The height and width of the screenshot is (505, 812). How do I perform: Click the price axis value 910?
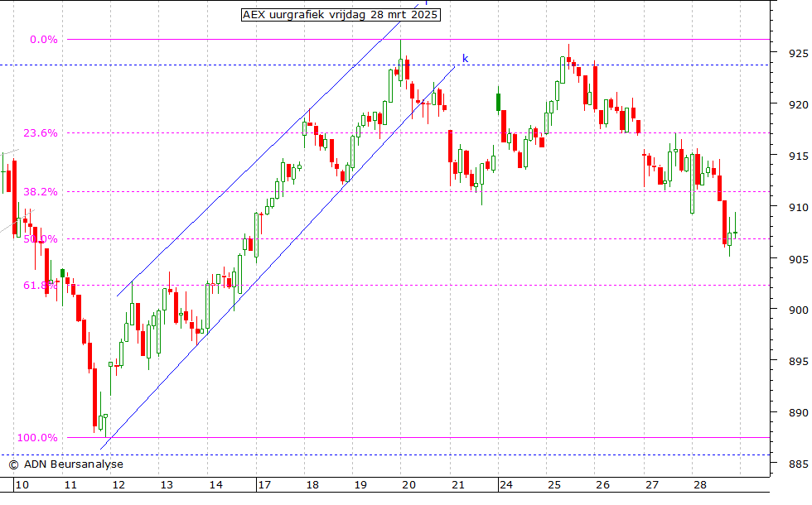[798, 208]
